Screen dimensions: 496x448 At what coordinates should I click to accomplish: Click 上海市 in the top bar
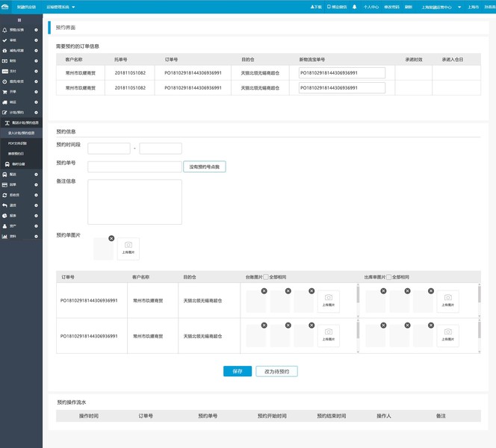474,7
